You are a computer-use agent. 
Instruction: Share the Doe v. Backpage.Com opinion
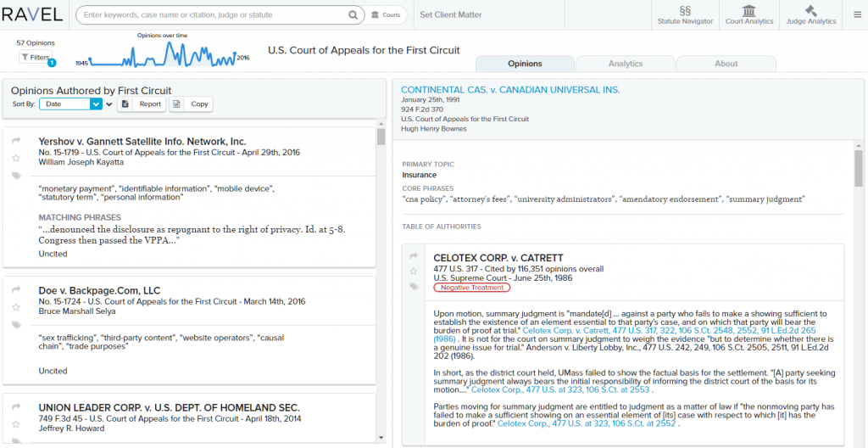click(x=16, y=289)
